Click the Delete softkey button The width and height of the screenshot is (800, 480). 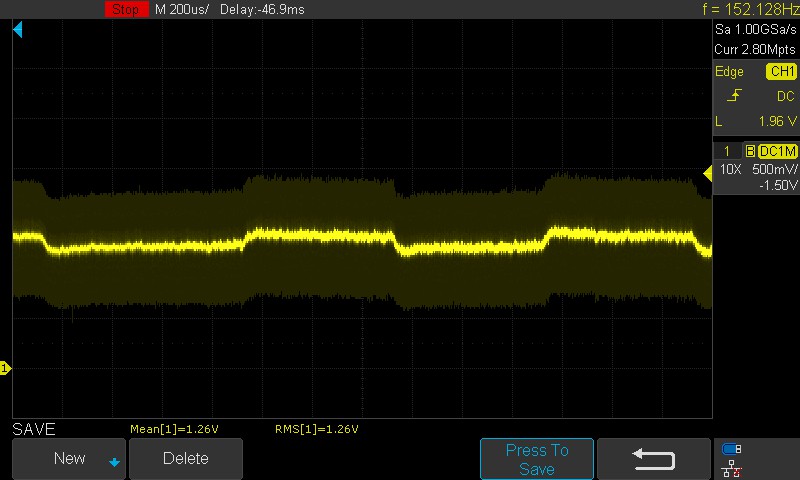(x=186, y=459)
